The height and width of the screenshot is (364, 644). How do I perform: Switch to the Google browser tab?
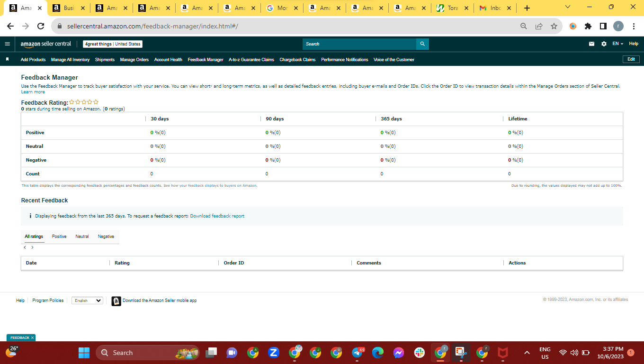click(x=282, y=8)
